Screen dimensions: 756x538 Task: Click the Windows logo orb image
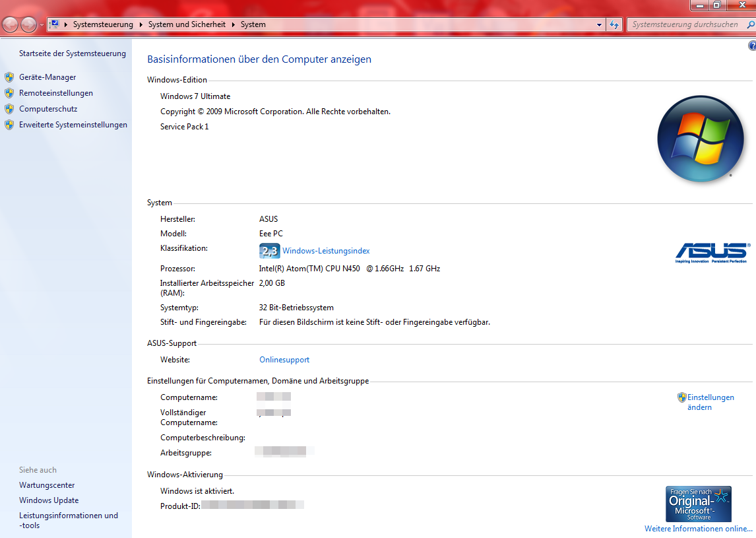[x=700, y=139]
